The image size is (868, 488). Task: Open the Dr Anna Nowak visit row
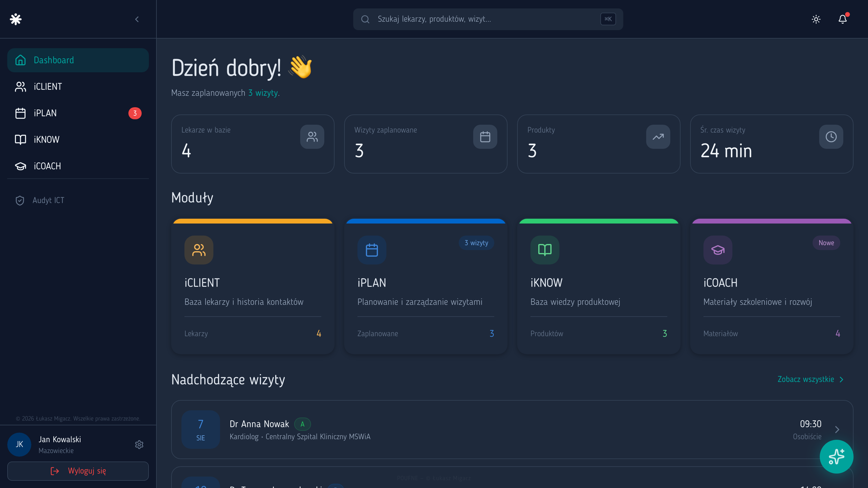512,429
